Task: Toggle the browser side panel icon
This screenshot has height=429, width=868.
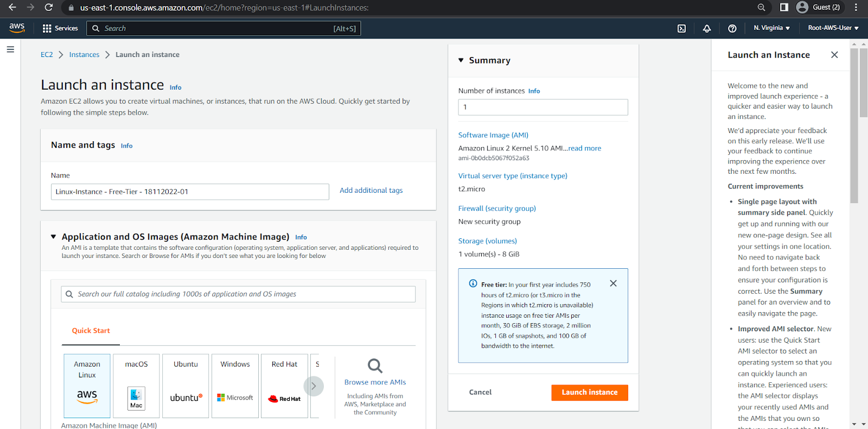Action: pos(784,8)
